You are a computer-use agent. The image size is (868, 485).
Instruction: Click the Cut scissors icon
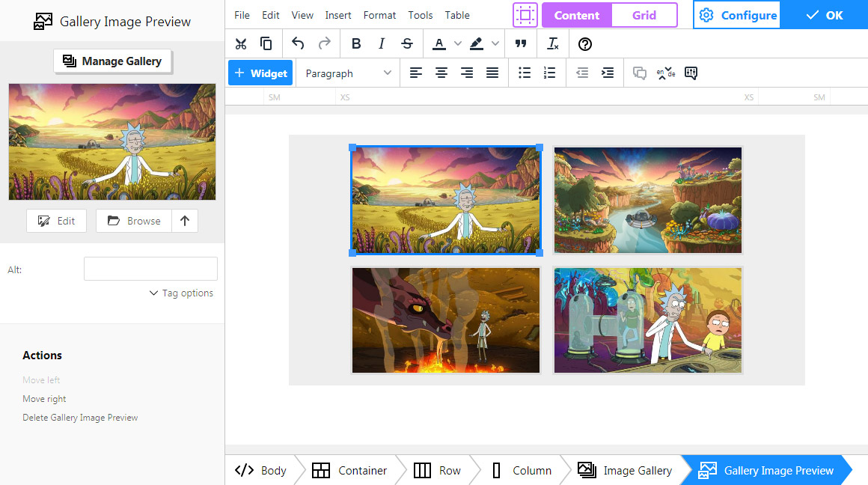[241, 43]
